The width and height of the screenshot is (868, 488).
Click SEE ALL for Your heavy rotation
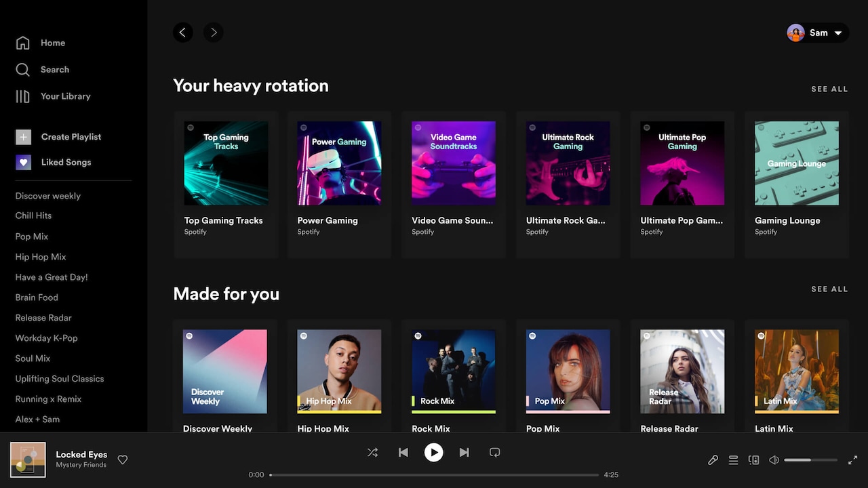pos(829,89)
